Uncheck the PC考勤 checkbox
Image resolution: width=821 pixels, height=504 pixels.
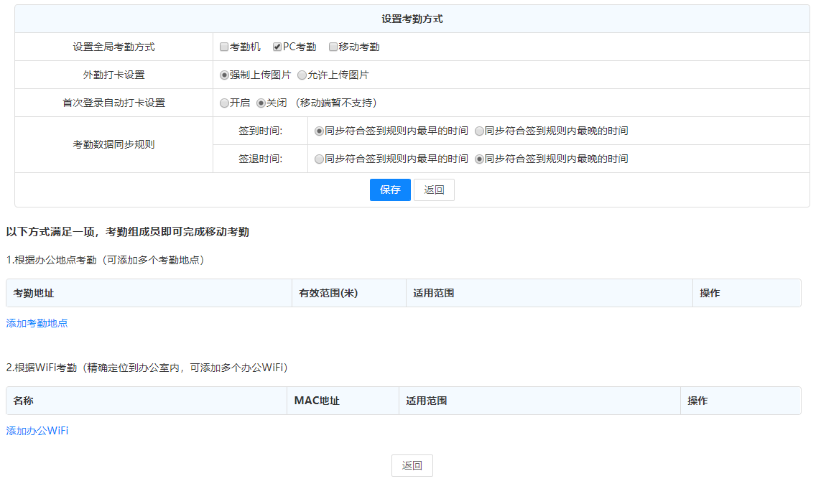point(277,47)
